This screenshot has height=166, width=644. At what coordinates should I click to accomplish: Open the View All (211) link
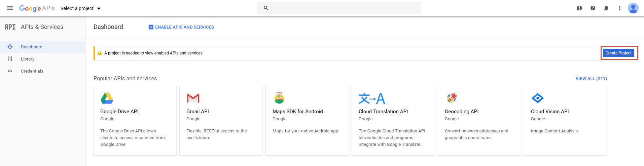591,79
